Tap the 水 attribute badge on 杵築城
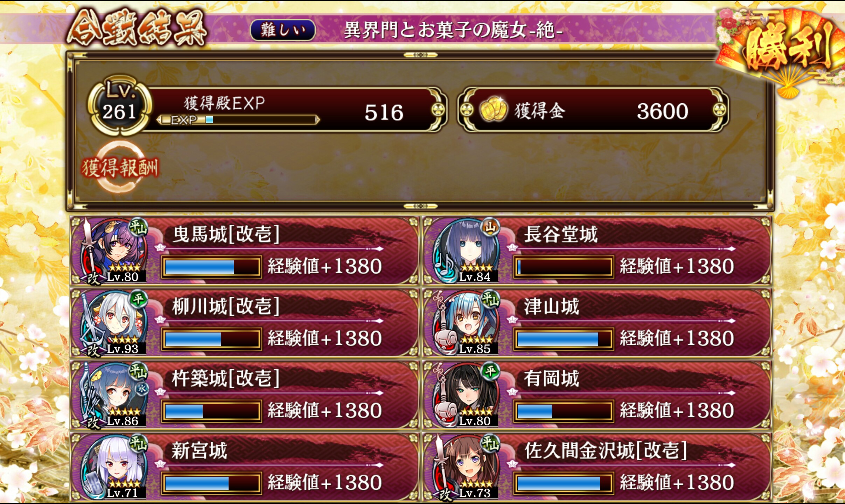Screen dimensions: 845x504 tap(142, 388)
